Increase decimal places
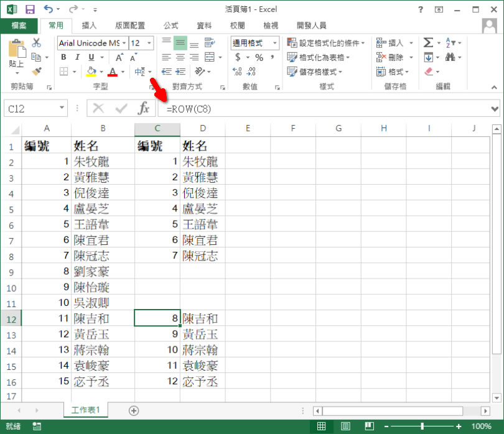Screen dimensions: 504x434 pyautogui.click(x=237, y=72)
